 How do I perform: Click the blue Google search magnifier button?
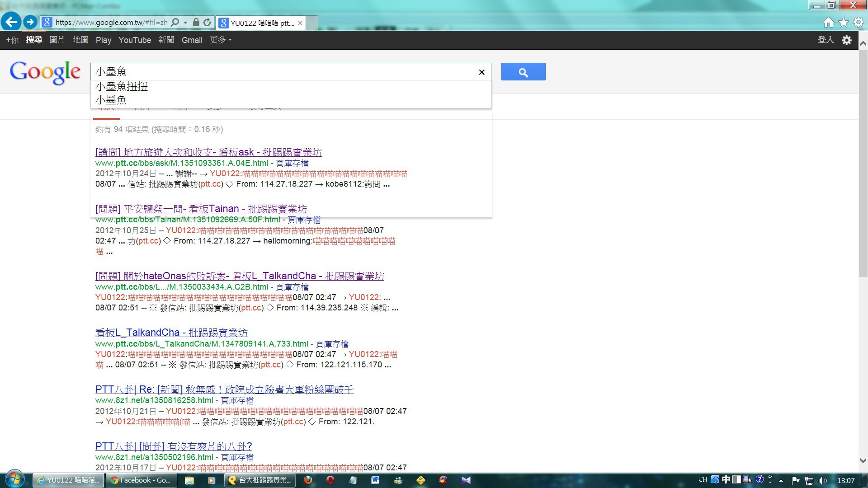click(523, 72)
